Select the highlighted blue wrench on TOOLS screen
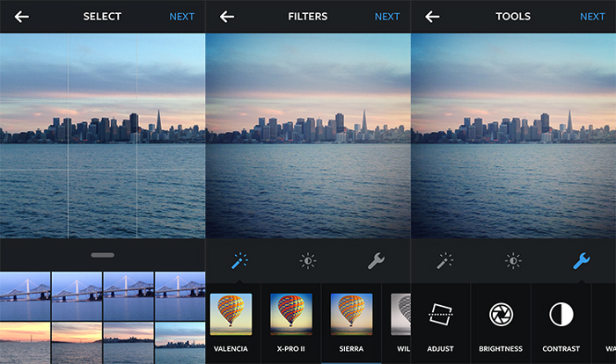The height and width of the screenshot is (364, 616). [x=581, y=260]
